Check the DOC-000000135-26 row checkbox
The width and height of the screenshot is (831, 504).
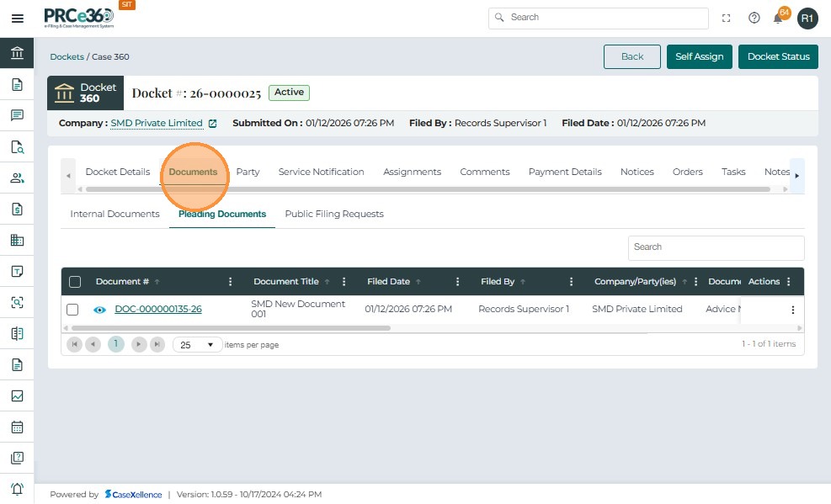(72, 310)
